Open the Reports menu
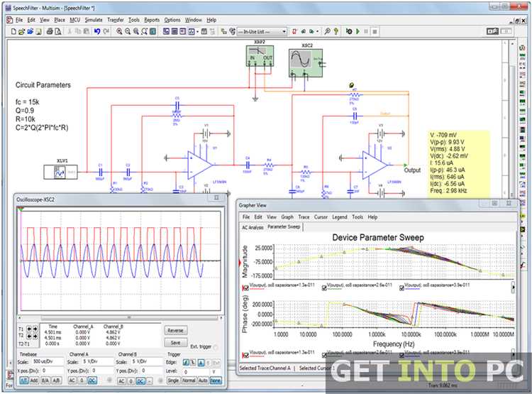The height and width of the screenshot is (394, 532). pos(152,20)
